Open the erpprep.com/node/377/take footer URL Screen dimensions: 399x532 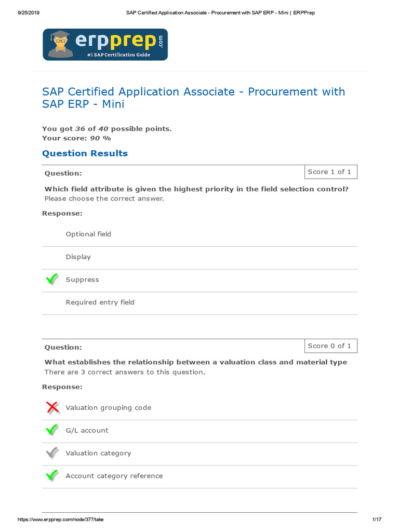[61, 520]
